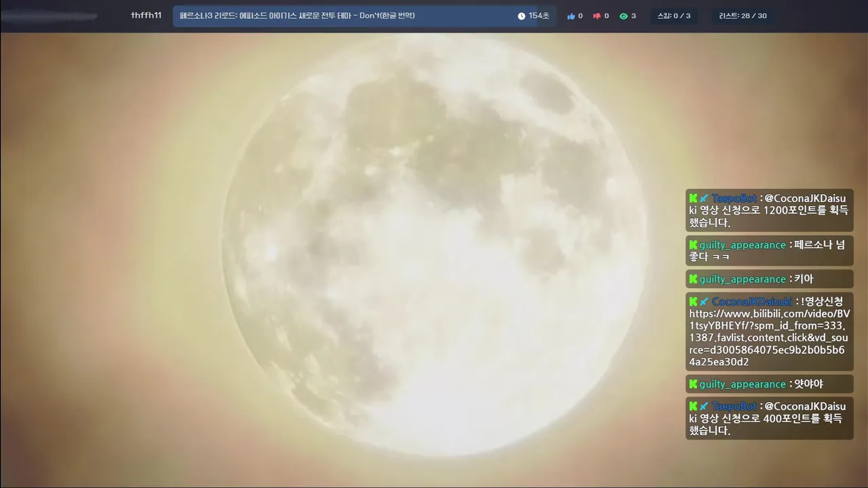This screenshot has height=488, width=868.
Task: Click the K badge on the 1200포인트 message
Action: click(x=694, y=198)
